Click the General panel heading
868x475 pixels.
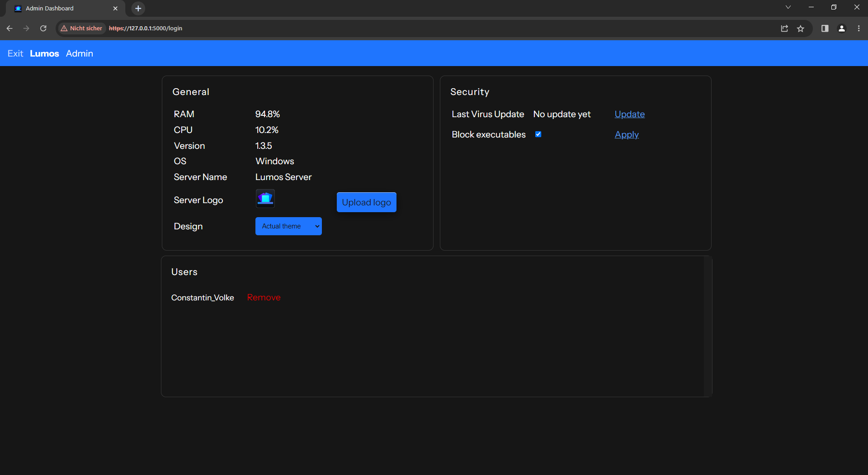(191, 92)
